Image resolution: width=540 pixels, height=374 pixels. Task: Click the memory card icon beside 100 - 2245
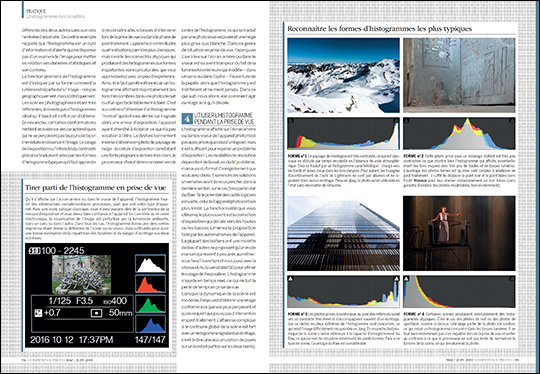[x=34, y=251]
